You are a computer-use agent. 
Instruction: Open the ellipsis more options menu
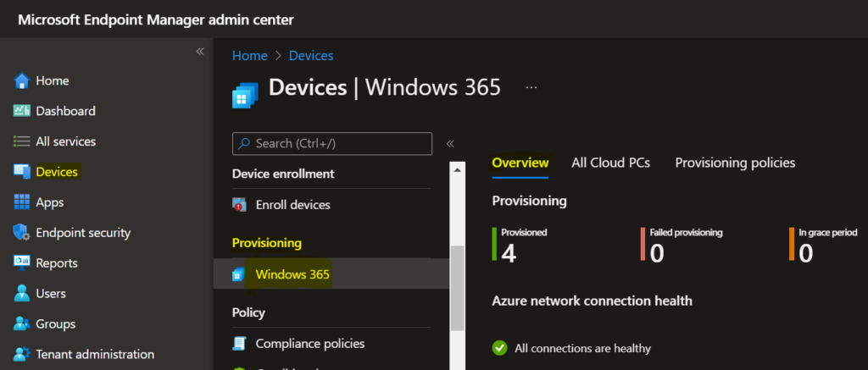(531, 87)
